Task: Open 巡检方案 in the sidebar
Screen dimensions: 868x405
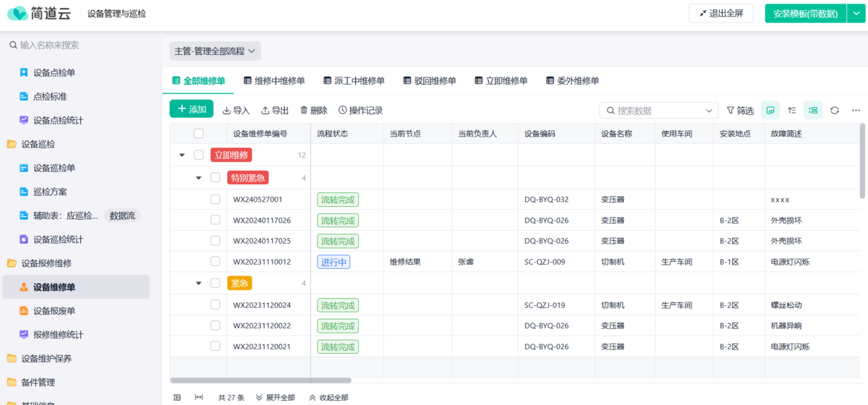Action: click(43, 192)
